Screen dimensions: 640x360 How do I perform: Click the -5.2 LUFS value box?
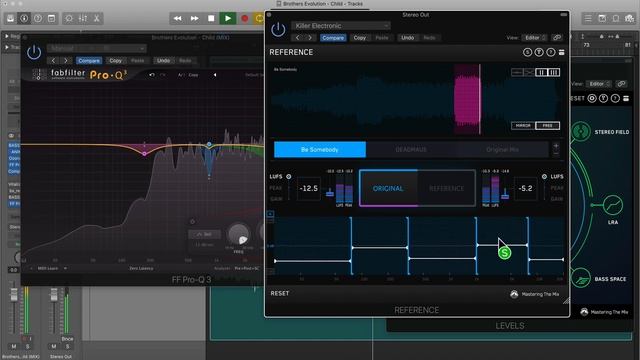tap(525, 189)
